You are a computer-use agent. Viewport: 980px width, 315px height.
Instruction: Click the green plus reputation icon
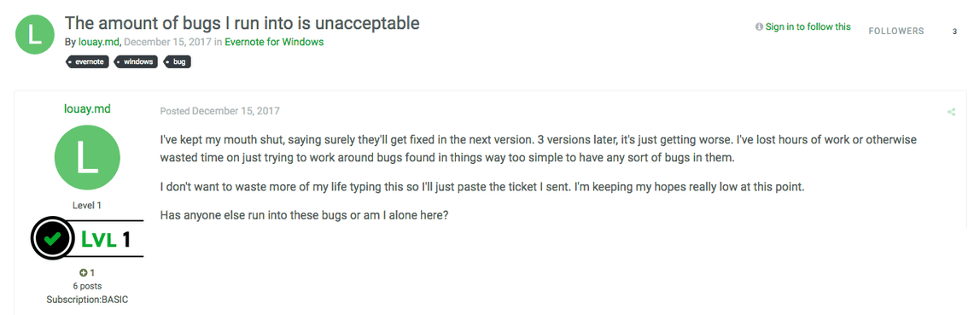coord(83,273)
